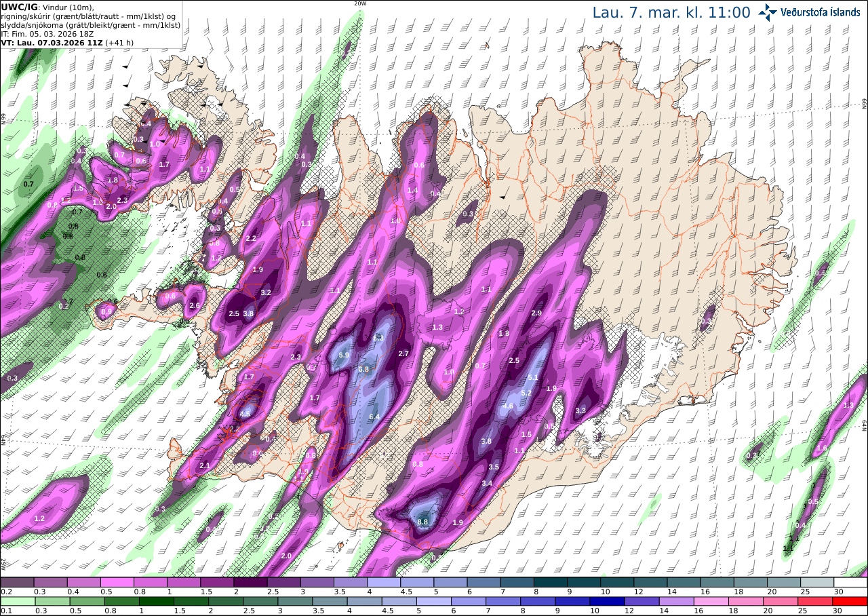
Task: Pick the dark teal upper-row swatch starting at 8
Action: [551, 582]
